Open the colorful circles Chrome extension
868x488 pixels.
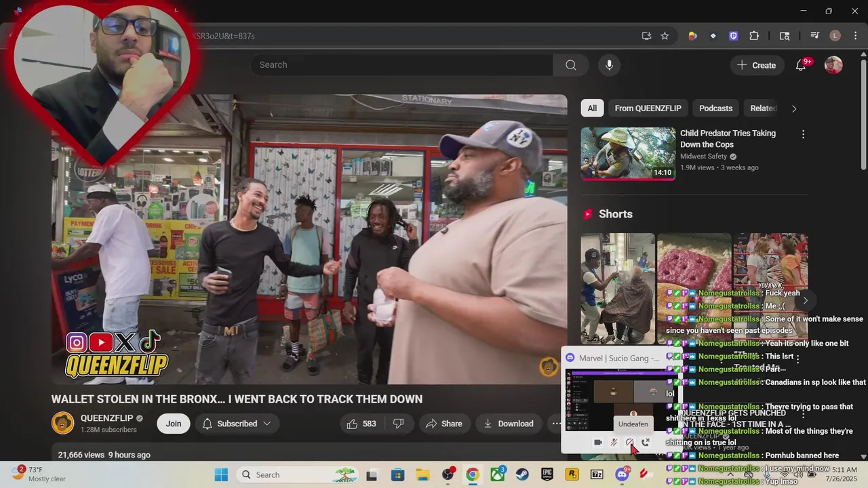coord(692,36)
